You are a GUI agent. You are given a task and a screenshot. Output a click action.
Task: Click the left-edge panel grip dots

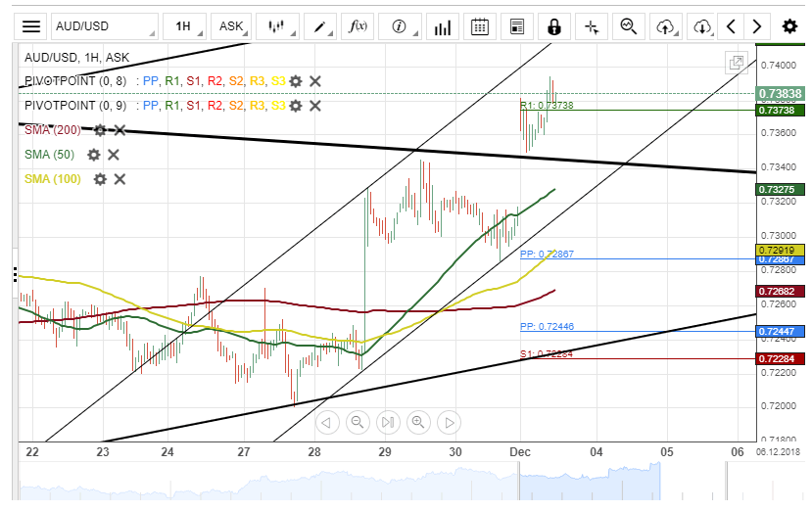pos(16,274)
